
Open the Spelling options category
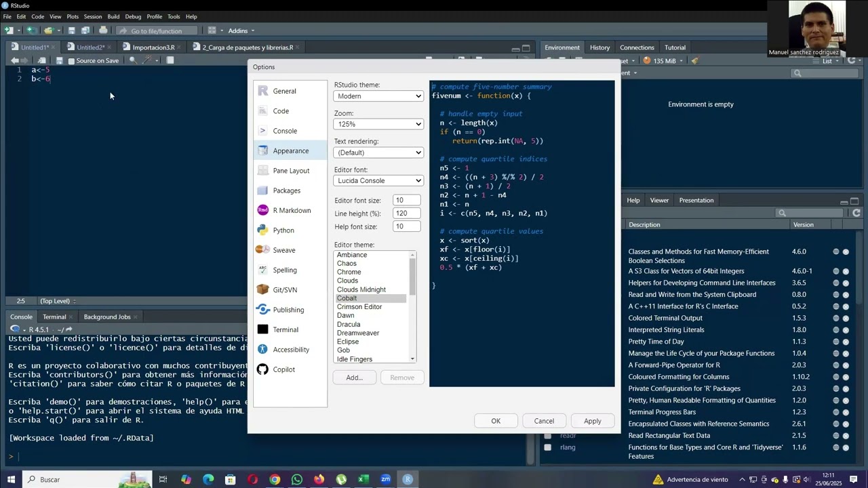point(290,270)
